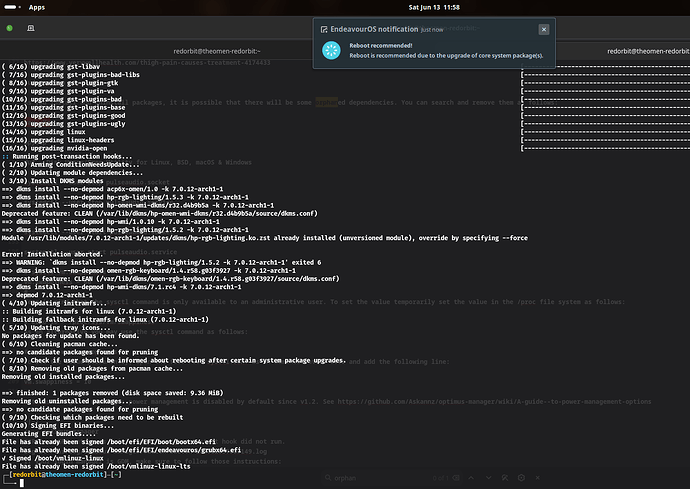Click the '( 6/16) upgrading gst-libav' line
The width and height of the screenshot is (690, 489).
[51, 67]
